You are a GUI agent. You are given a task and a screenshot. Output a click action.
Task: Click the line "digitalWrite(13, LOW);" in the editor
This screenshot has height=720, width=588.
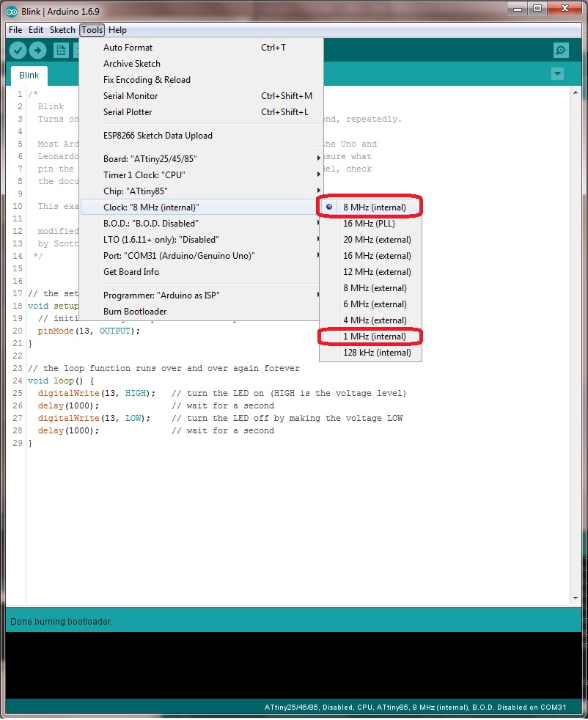94,419
